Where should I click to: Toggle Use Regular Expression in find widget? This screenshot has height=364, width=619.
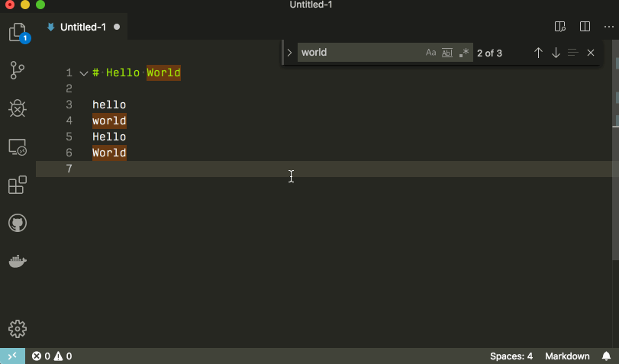click(464, 53)
